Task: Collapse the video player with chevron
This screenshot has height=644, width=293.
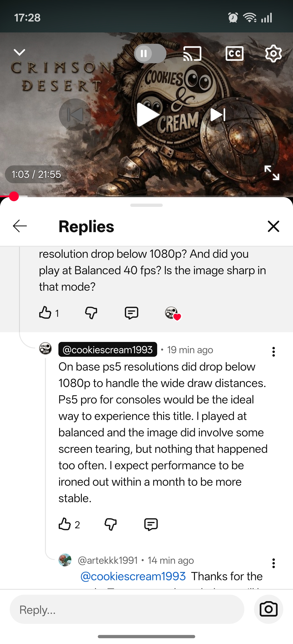Action: point(19,52)
